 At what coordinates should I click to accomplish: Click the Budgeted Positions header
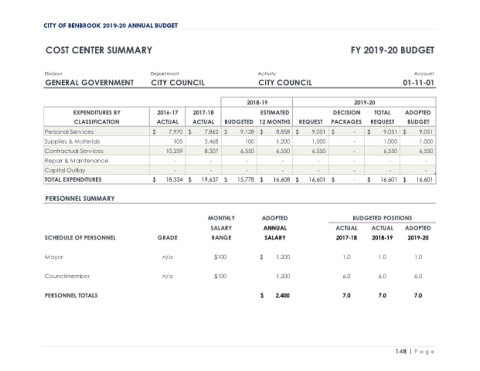(x=382, y=218)
